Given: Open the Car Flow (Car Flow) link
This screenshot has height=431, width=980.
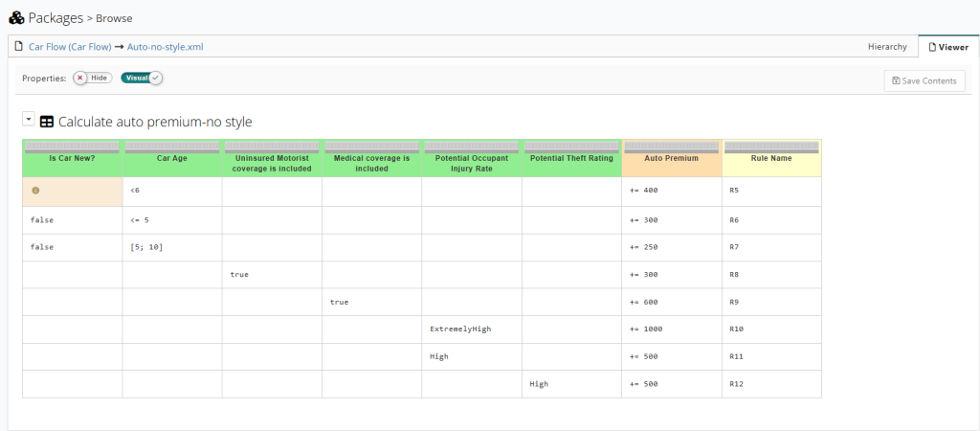Looking at the screenshot, I should [x=70, y=46].
